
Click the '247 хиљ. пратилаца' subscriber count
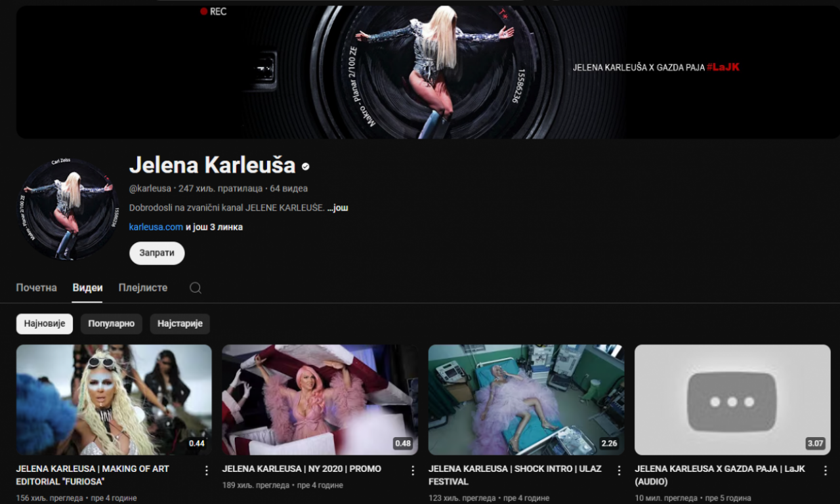click(x=220, y=188)
